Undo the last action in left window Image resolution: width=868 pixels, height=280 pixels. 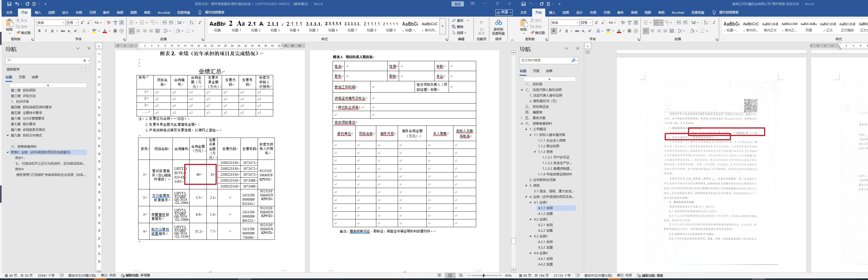pos(17,4)
